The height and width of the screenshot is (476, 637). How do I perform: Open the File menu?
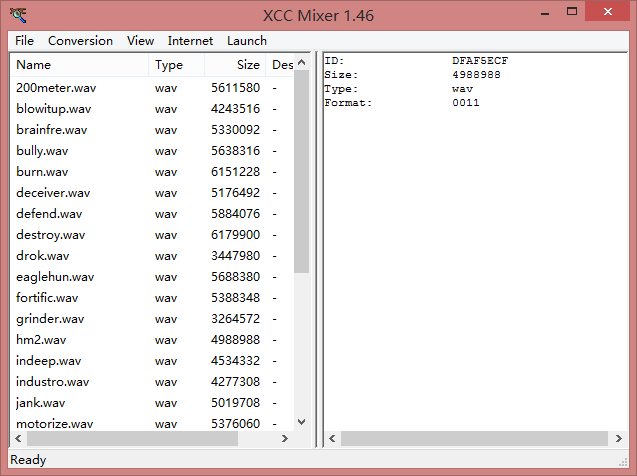click(x=24, y=41)
